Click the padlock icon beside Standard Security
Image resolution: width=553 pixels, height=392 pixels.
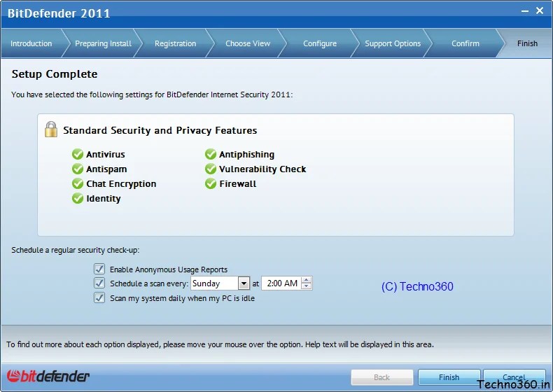pyautogui.click(x=51, y=129)
